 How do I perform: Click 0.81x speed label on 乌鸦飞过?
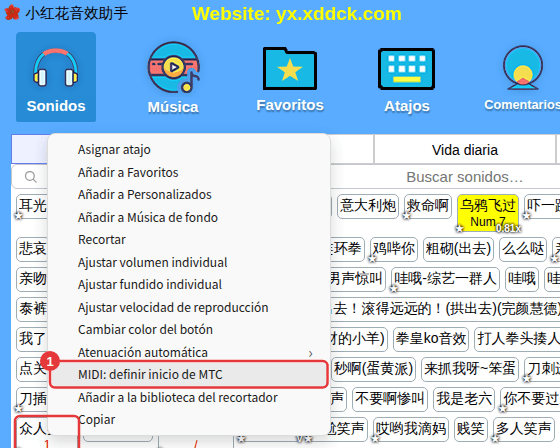click(x=508, y=228)
